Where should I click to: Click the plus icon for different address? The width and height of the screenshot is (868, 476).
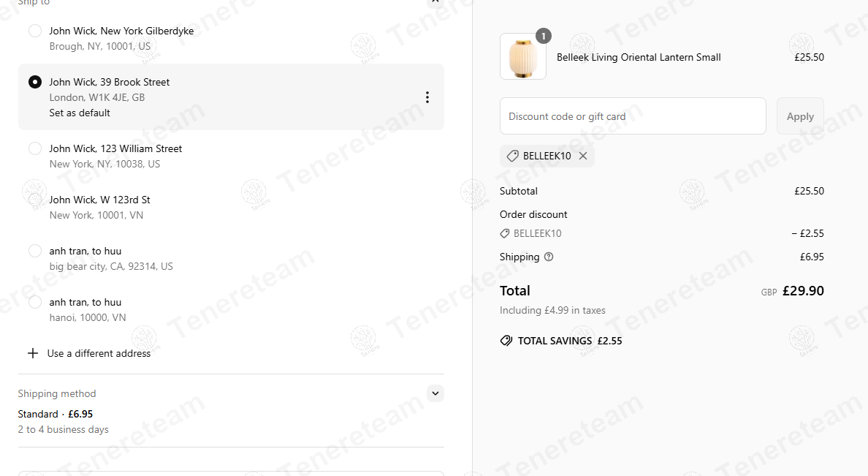pos(33,354)
